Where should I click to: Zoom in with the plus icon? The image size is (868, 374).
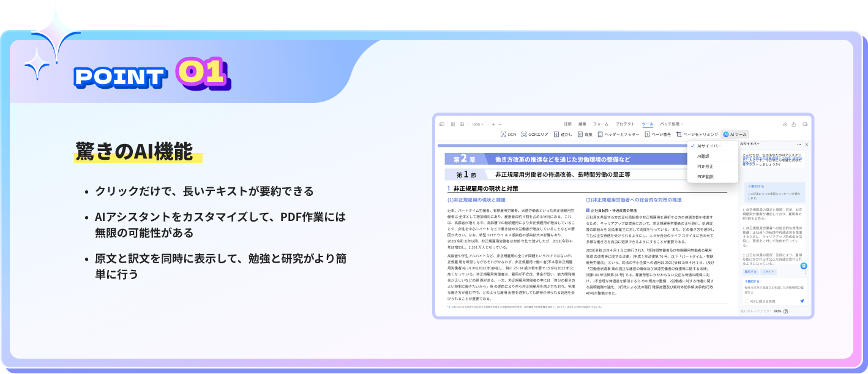point(493,124)
